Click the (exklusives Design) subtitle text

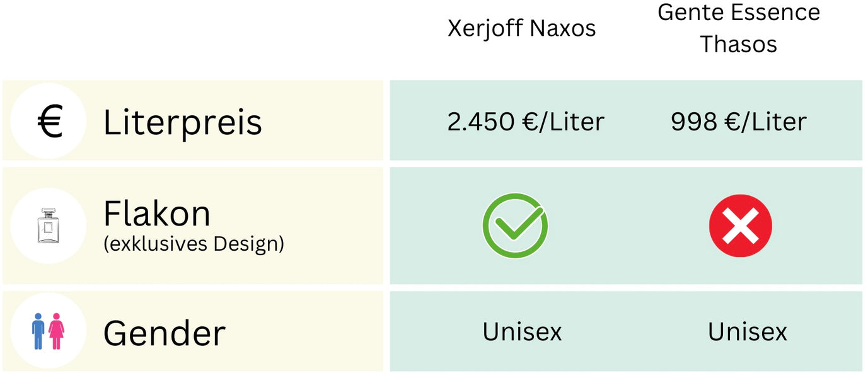point(194,244)
